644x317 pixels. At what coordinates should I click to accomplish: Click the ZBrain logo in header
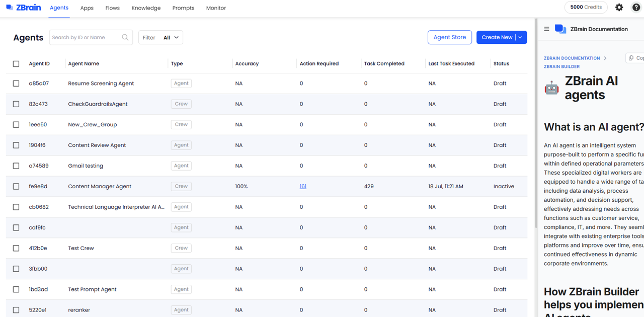tap(24, 8)
